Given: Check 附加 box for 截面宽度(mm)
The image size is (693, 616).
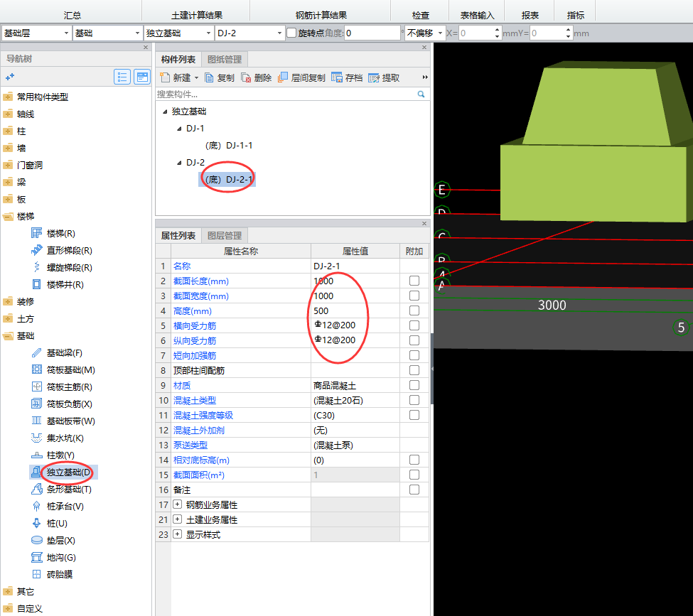Looking at the screenshot, I should (414, 296).
